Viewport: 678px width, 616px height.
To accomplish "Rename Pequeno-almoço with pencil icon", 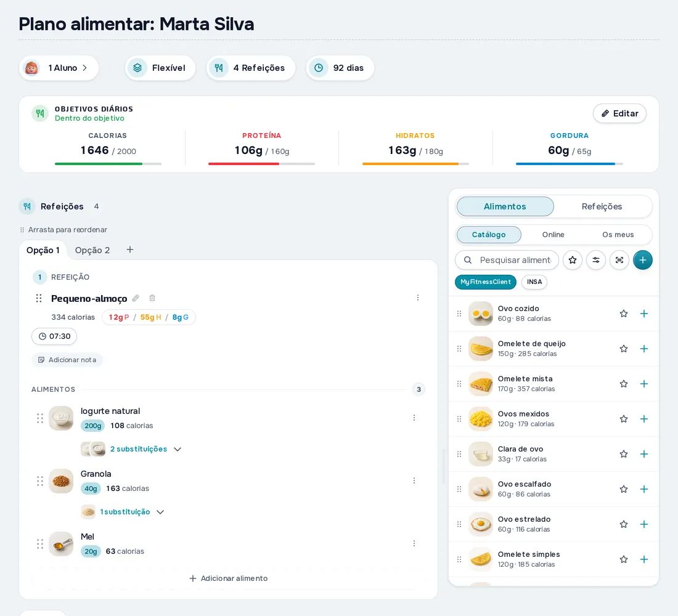I will pos(136,298).
